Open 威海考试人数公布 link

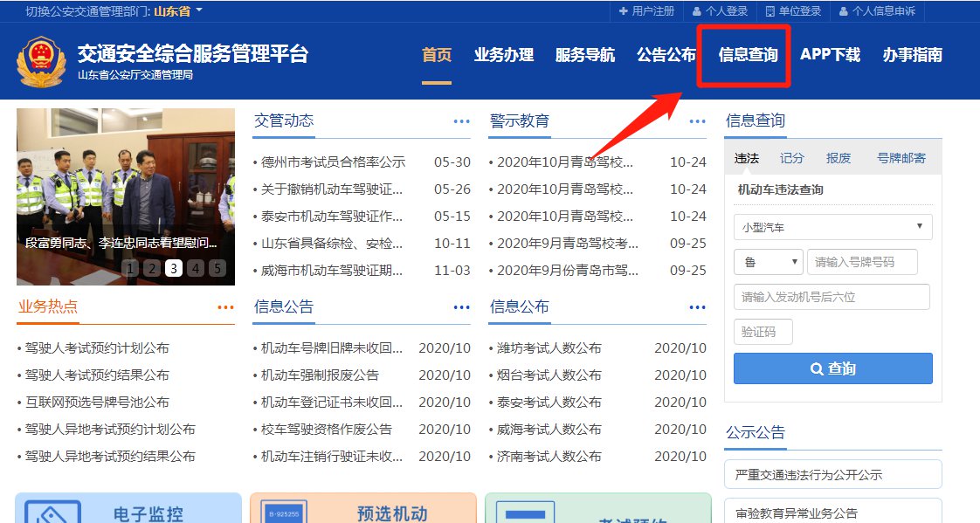(x=549, y=430)
